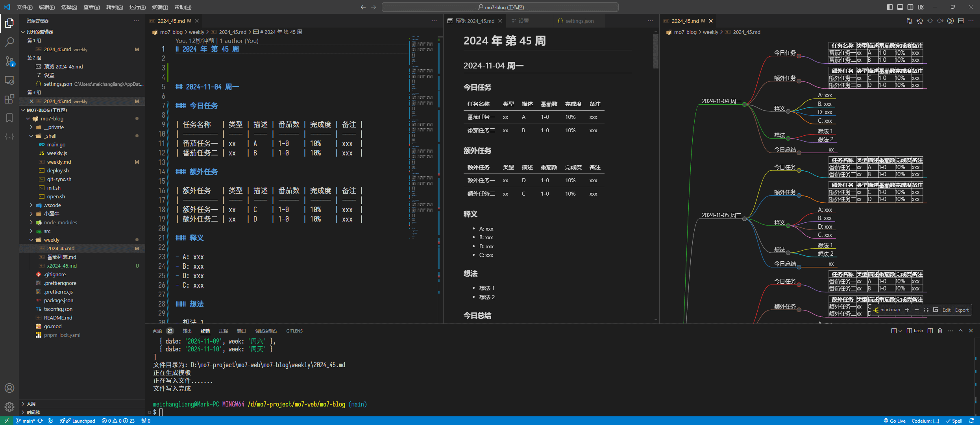Toggle bottom panel layout button
The width and height of the screenshot is (980, 425).
(900, 7)
